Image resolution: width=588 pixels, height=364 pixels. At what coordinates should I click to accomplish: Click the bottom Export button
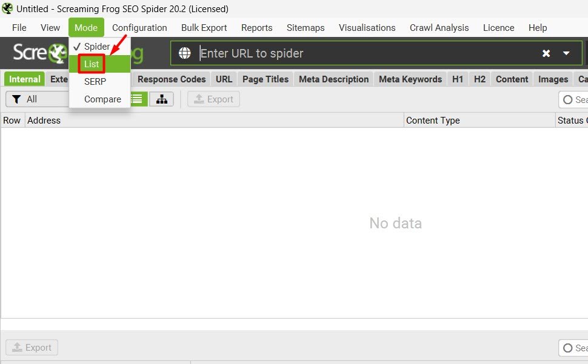(32, 348)
